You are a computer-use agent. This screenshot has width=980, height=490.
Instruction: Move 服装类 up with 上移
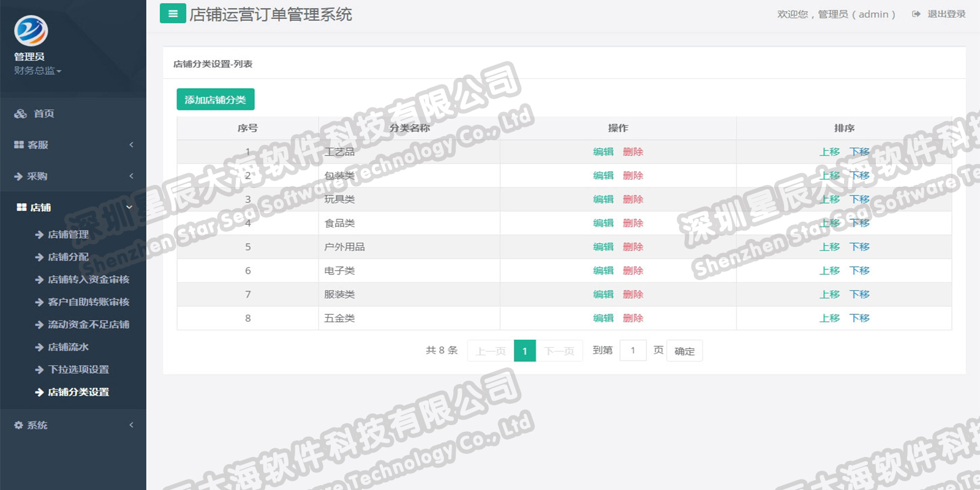830,295
